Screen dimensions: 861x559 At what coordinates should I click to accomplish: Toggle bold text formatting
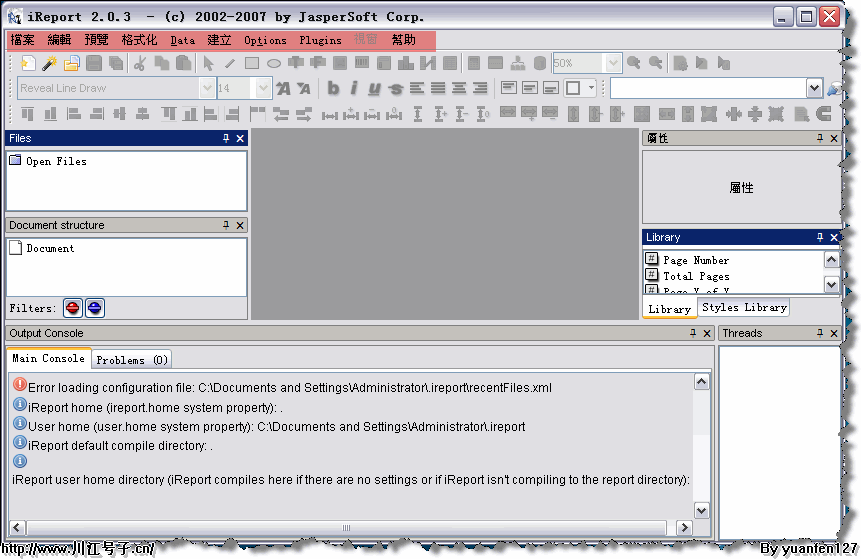pos(333,88)
